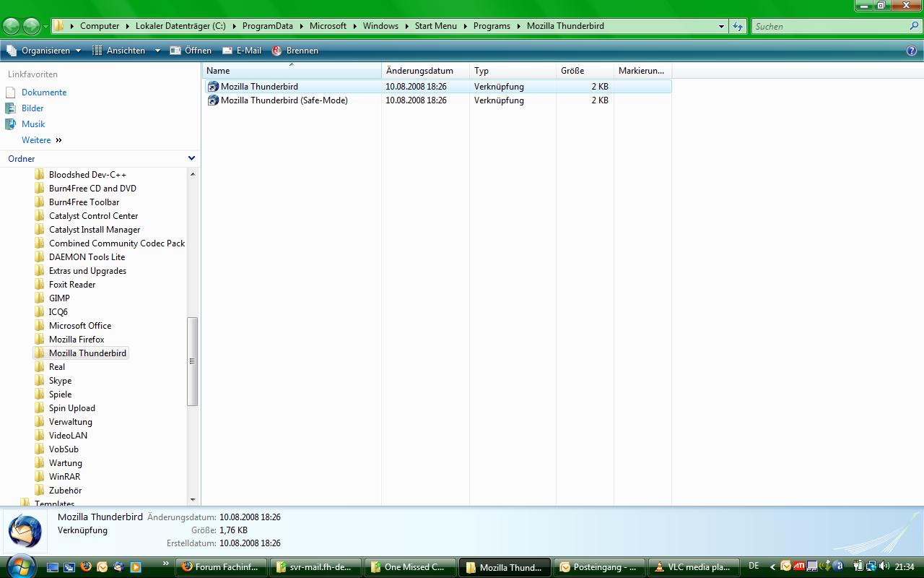Viewport: 924px width, 578px height.
Task: Click folder tree scroll up arrow
Action: [193, 174]
